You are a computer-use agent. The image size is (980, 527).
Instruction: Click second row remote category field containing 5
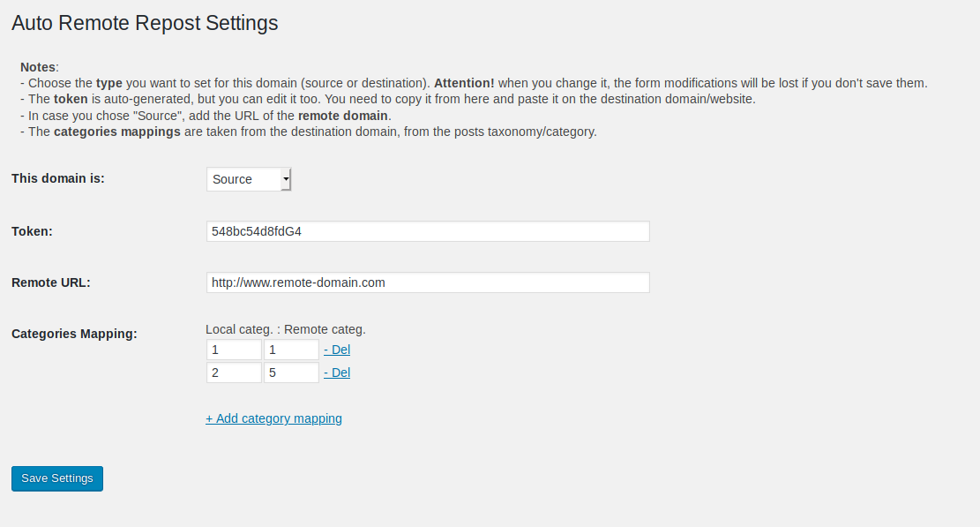coord(291,373)
